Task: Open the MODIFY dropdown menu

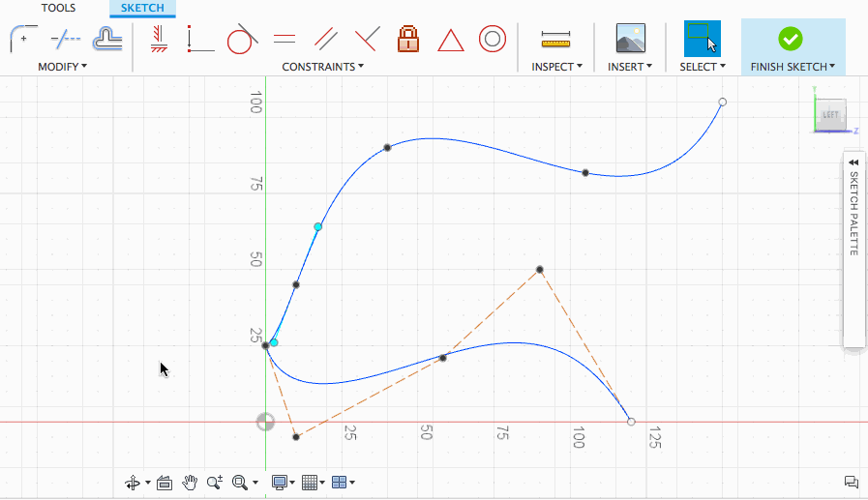Action: (63, 67)
